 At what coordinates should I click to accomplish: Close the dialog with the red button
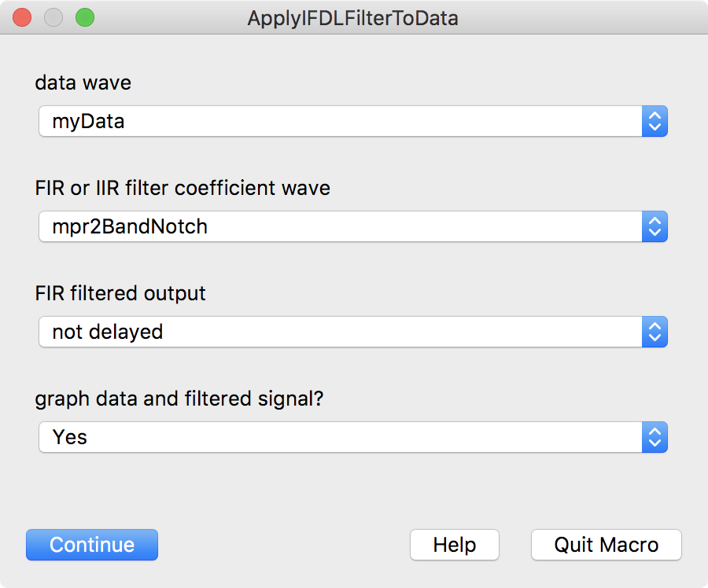[22, 17]
